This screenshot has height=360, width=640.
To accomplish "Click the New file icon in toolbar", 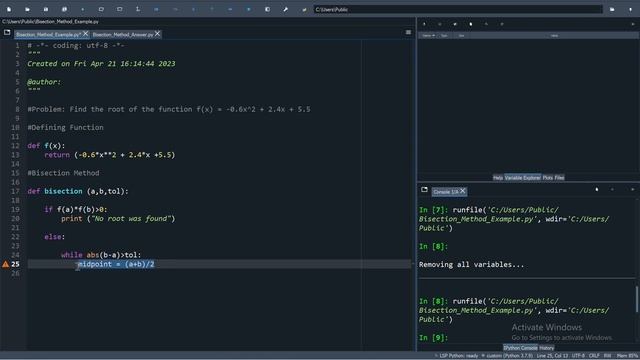I will [x=9, y=9].
